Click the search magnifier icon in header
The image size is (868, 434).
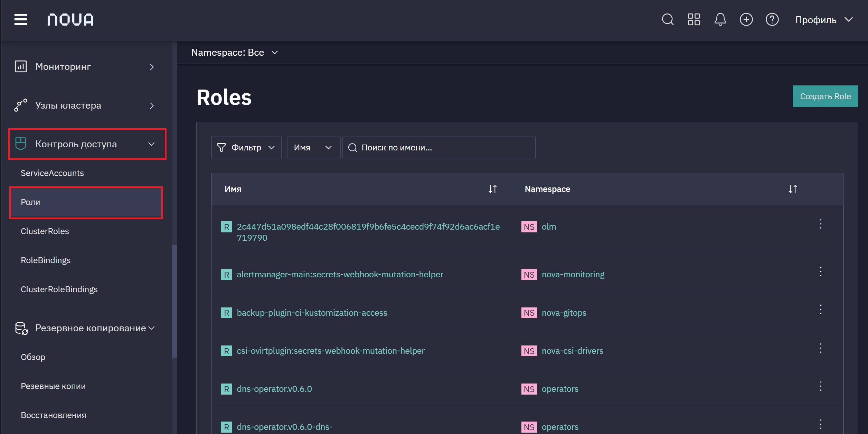668,19
